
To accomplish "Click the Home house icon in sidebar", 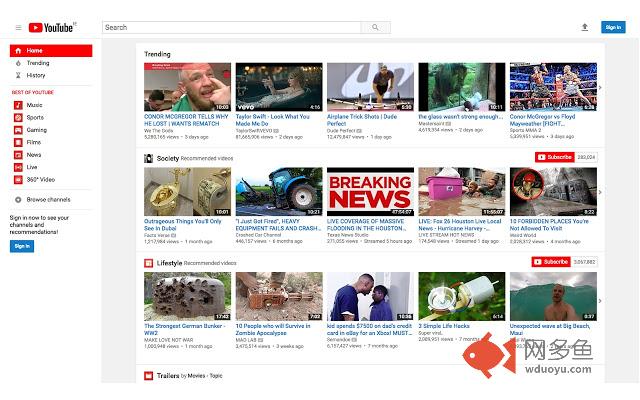I will 18,51.
